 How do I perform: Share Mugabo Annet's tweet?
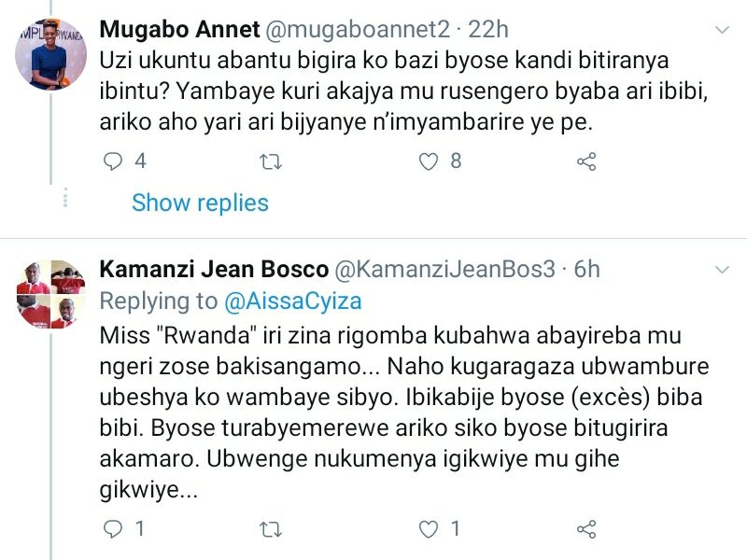click(586, 161)
